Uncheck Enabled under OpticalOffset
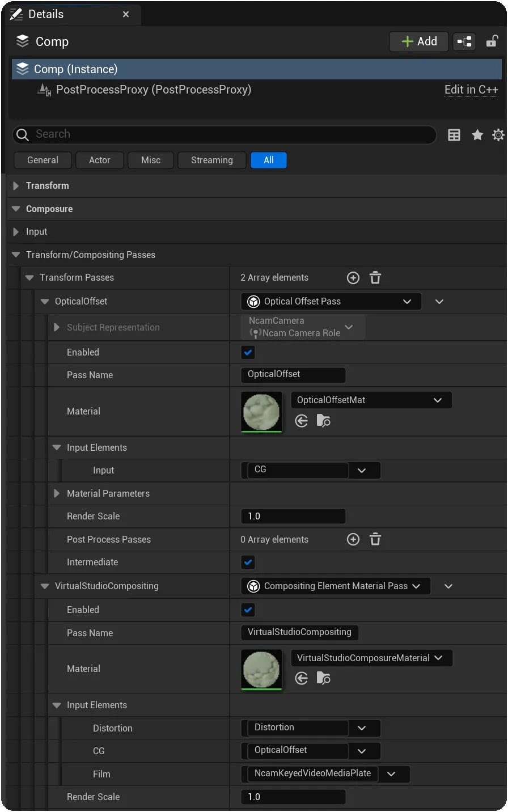Image resolution: width=508 pixels, height=812 pixels. pos(248,352)
